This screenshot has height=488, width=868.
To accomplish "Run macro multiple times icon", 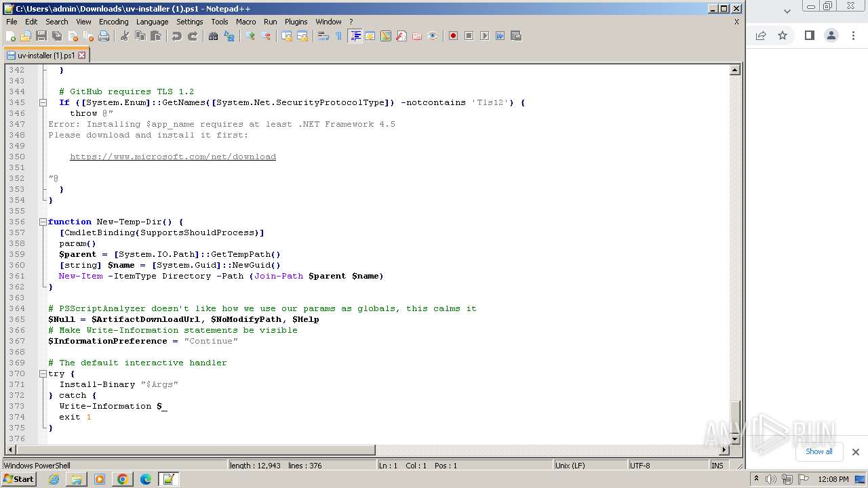I will pos(500,36).
